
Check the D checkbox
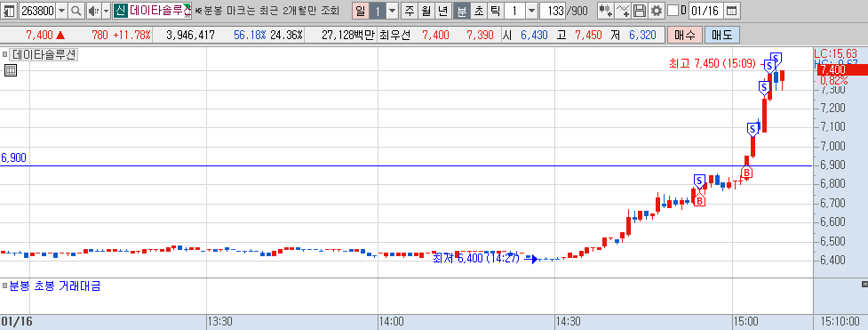coord(673,11)
